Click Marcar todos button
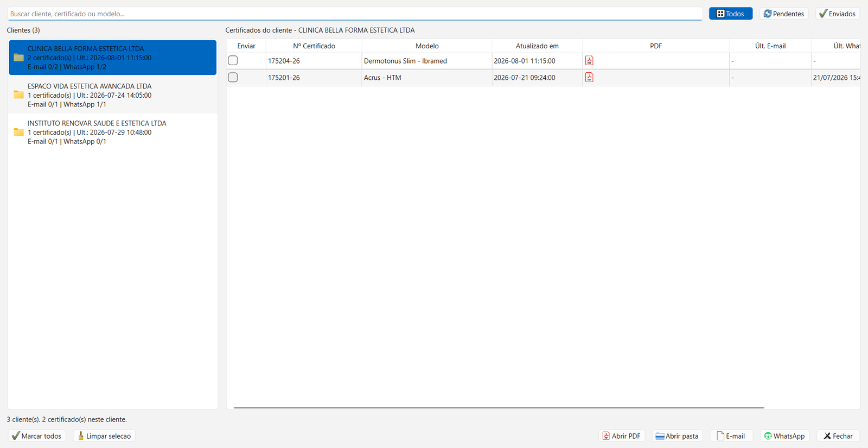Screen dimensions: 868x448 (37, 436)
